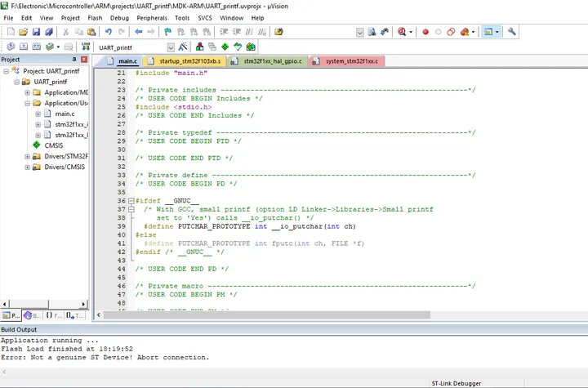Select the main.c editor tab
Image resolution: width=588 pixels, height=388 pixels.
123,61
